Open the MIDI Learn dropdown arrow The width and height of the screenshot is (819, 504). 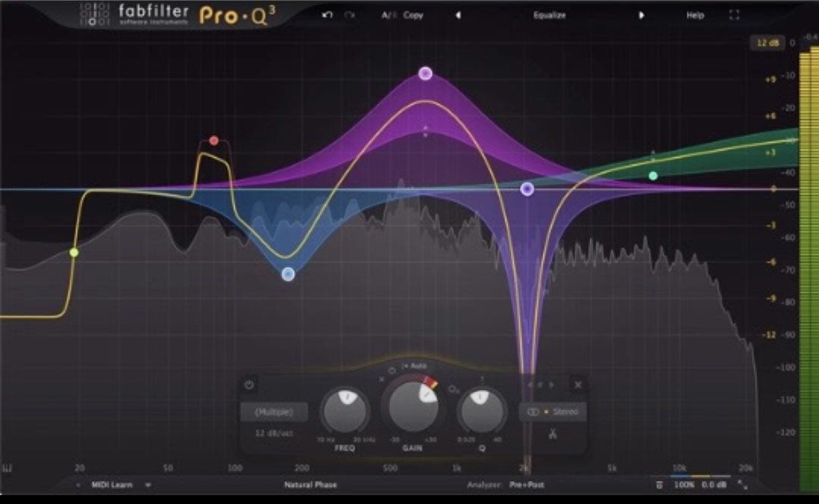(x=148, y=485)
